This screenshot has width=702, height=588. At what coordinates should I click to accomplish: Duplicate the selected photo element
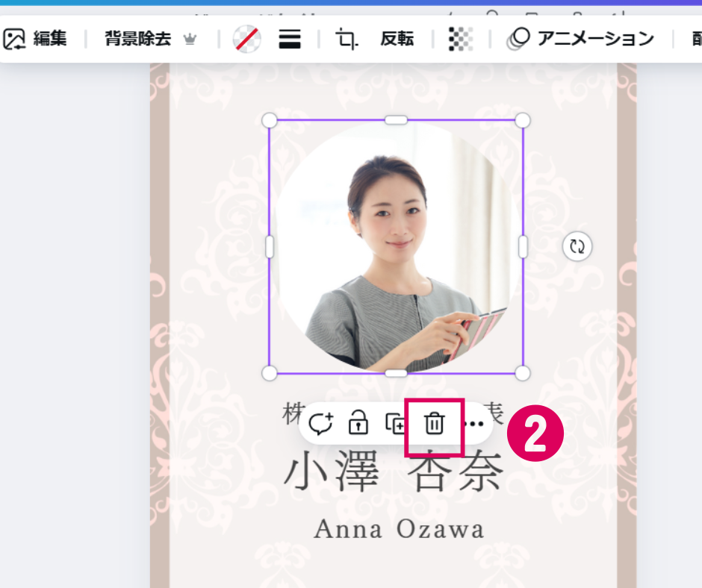click(x=395, y=424)
